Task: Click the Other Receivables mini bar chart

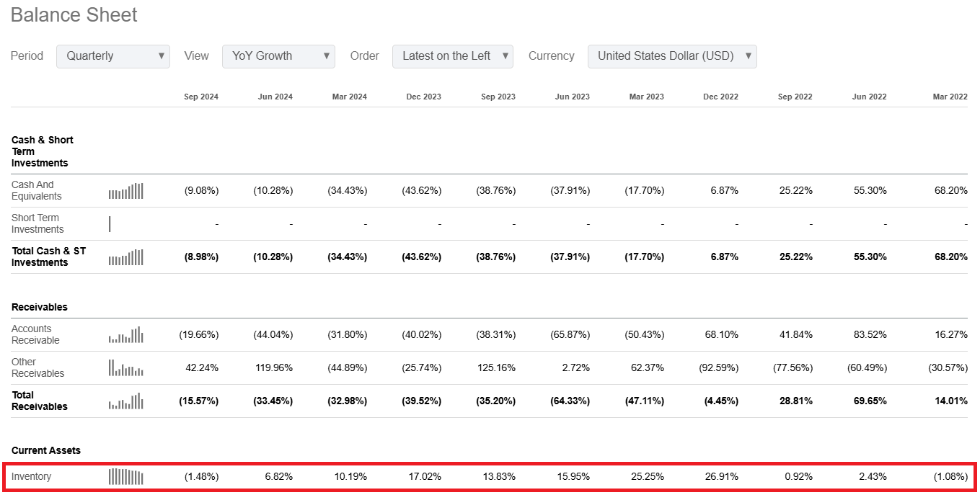Action: (x=126, y=368)
